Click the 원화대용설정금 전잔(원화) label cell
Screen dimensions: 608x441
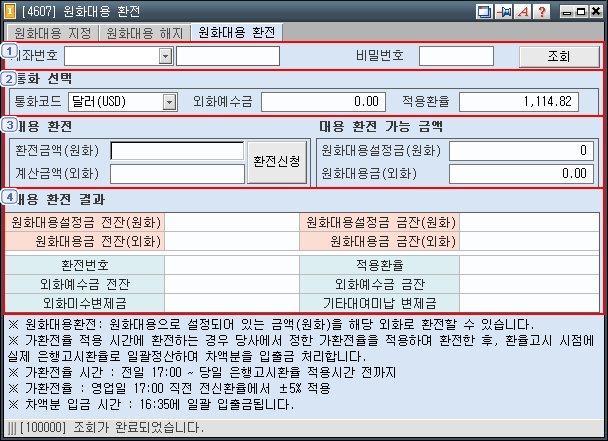pyautogui.click(x=85, y=223)
